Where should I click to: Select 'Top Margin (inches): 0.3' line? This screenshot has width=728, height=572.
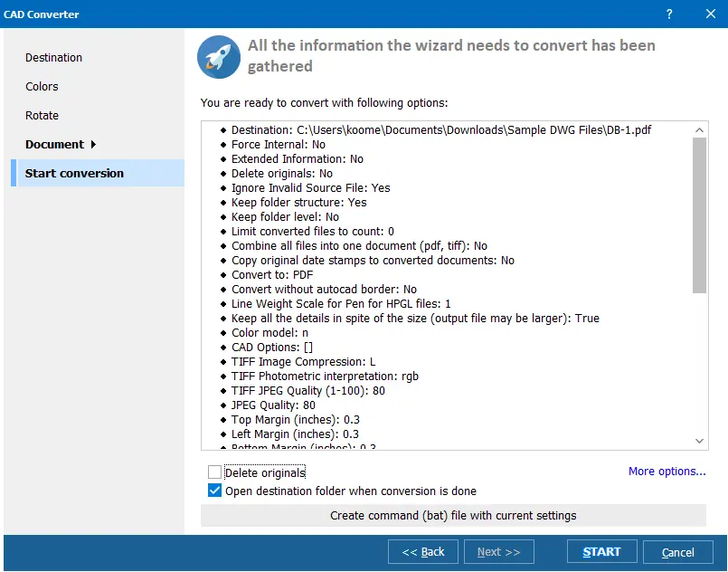click(296, 420)
